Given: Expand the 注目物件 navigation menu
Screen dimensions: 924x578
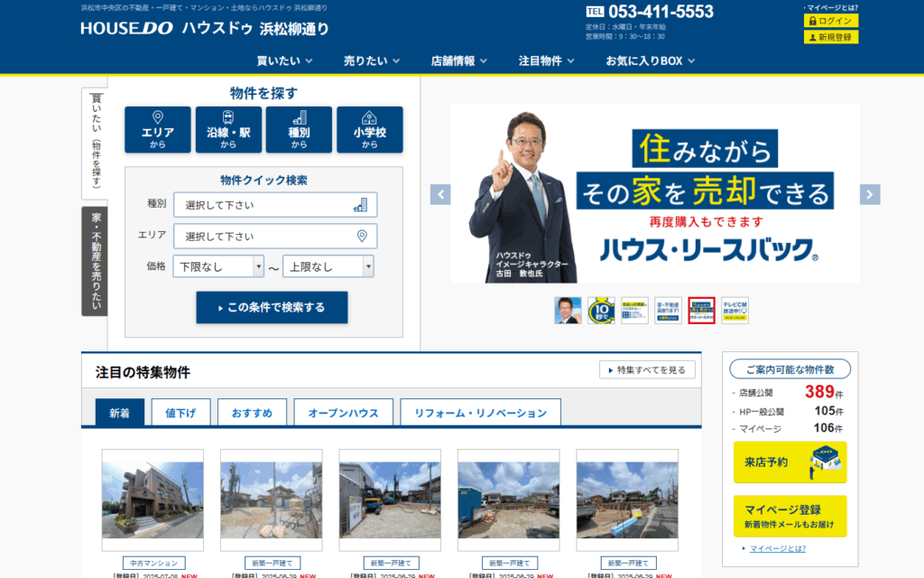Looking at the screenshot, I should 546,61.
